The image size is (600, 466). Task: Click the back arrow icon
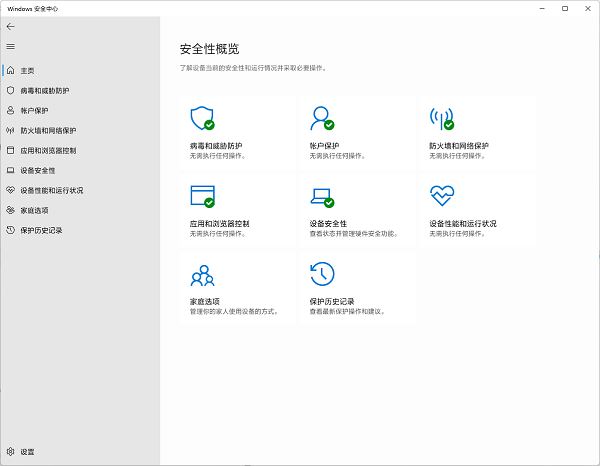[10, 26]
